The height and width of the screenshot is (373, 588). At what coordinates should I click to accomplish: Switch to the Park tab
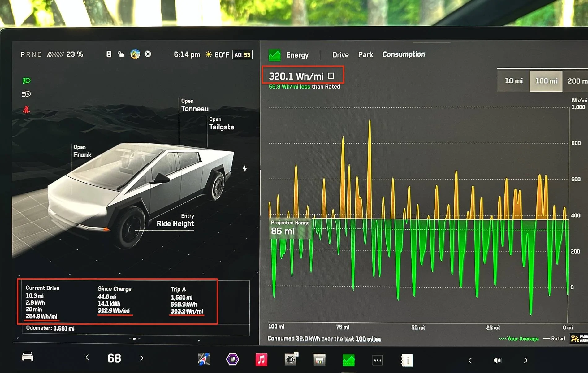tap(365, 55)
